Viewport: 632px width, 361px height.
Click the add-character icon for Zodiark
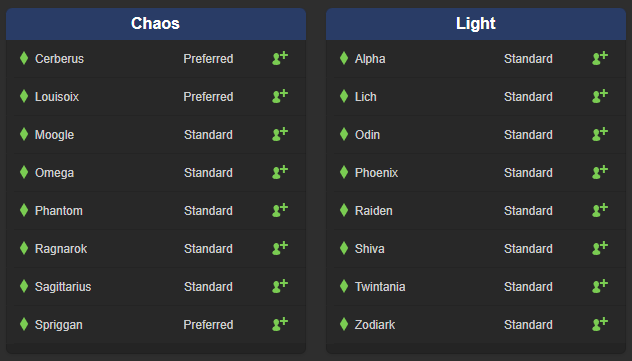600,324
